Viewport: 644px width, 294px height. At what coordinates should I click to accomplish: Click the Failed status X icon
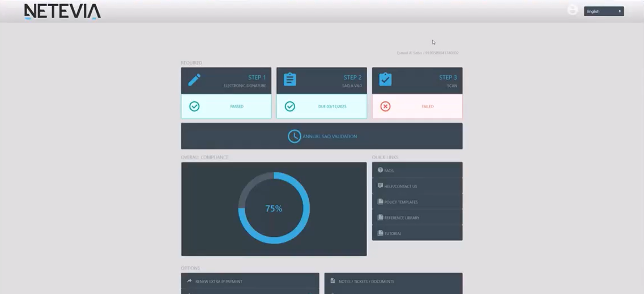[x=385, y=106]
